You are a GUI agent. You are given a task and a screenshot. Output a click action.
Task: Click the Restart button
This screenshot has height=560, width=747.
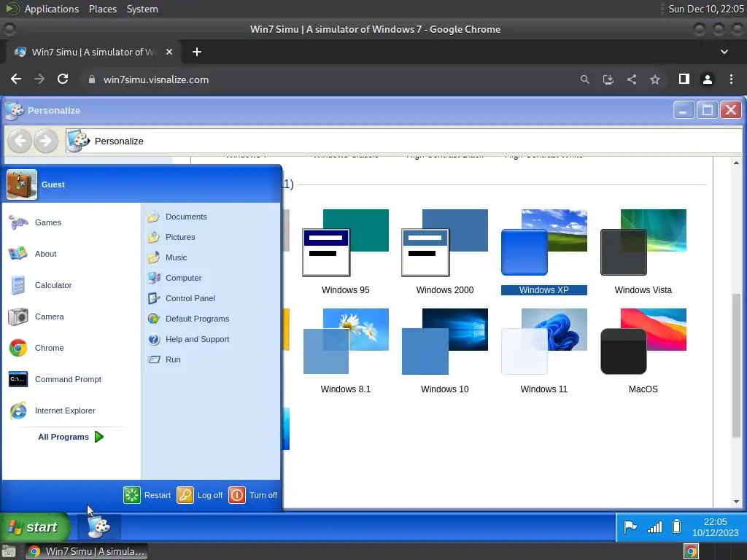147,495
